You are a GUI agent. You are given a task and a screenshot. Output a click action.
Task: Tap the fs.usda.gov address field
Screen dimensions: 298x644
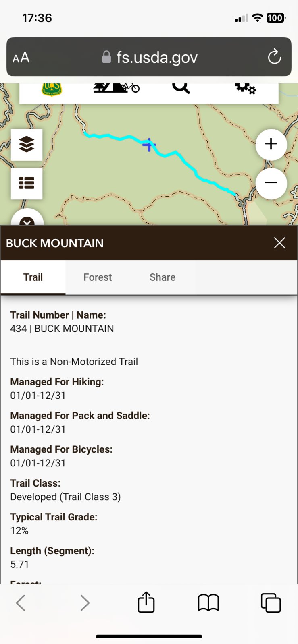pyautogui.click(x=149, y=57)
